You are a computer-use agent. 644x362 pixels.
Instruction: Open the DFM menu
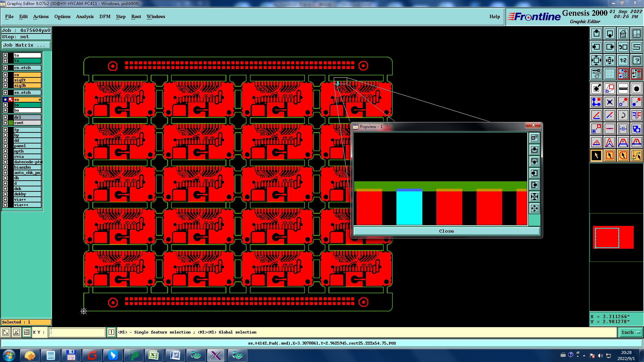coord(105,16)
